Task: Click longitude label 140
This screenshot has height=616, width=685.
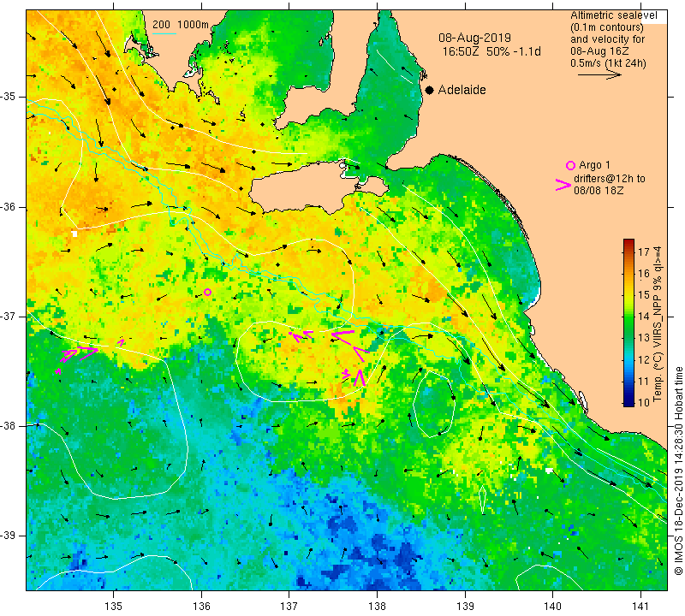Action: coord(552,606)
